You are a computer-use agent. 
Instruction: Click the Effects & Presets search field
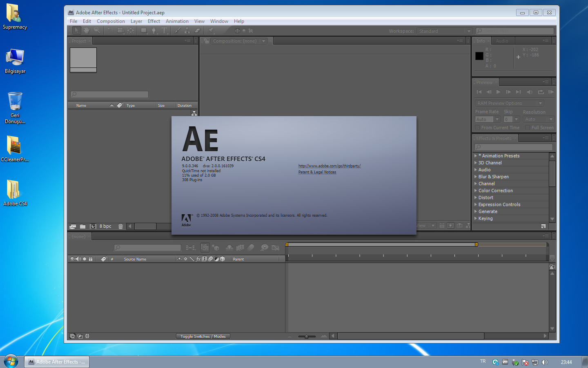point(512,147)
